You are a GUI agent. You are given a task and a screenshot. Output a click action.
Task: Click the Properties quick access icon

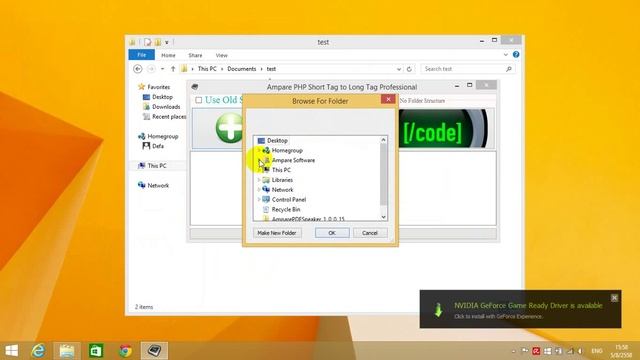click(147, 42)
